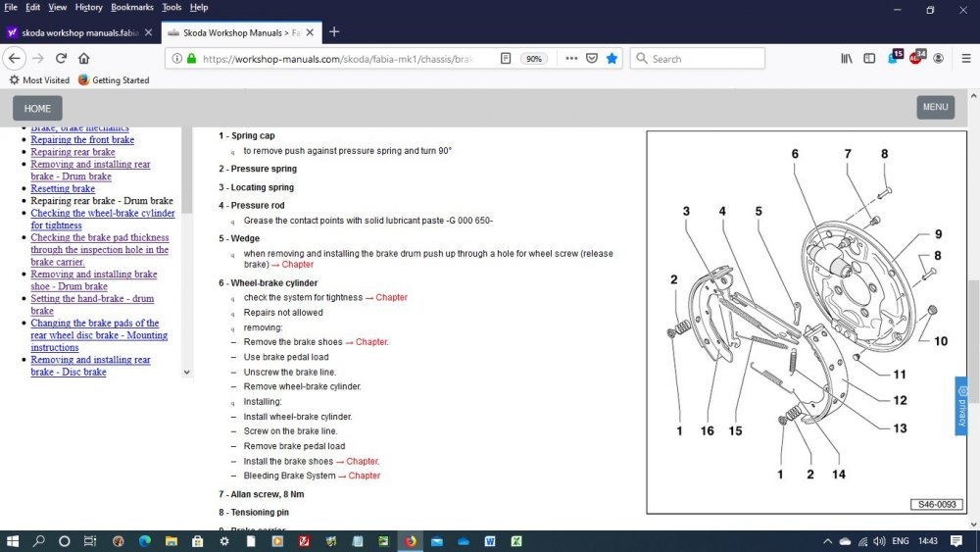Open Changing the brake pads of rear wheel disc brake
The image size is (980, 552).
tap(99, 335)
